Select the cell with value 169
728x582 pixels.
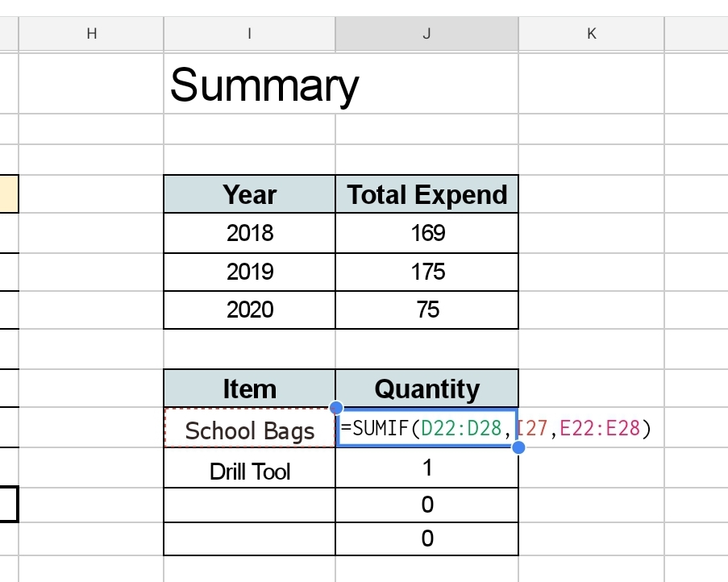(426, 233)
